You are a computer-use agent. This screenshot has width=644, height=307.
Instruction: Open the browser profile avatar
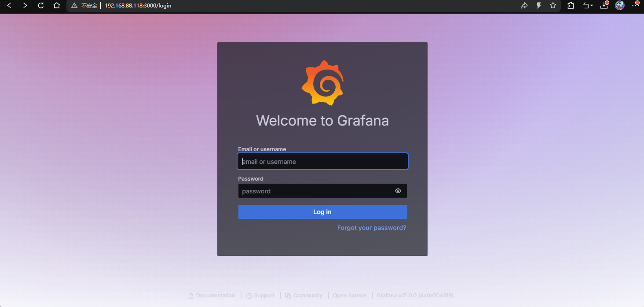(620, 6)
